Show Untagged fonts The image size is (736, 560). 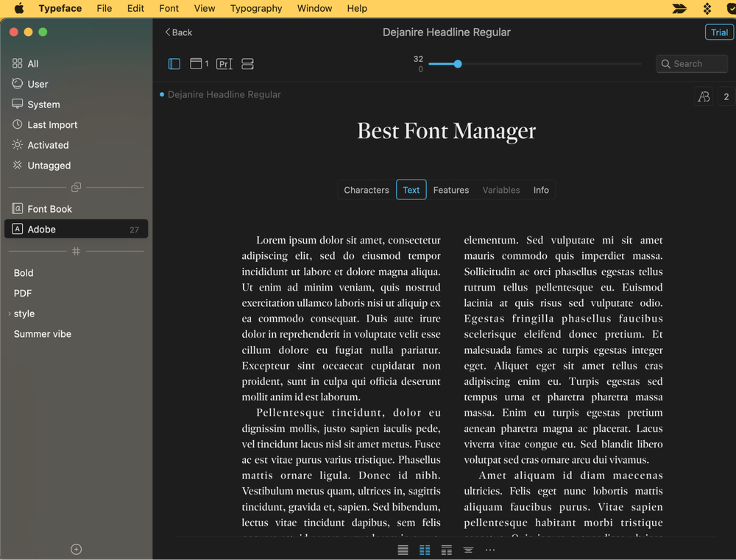76,166
